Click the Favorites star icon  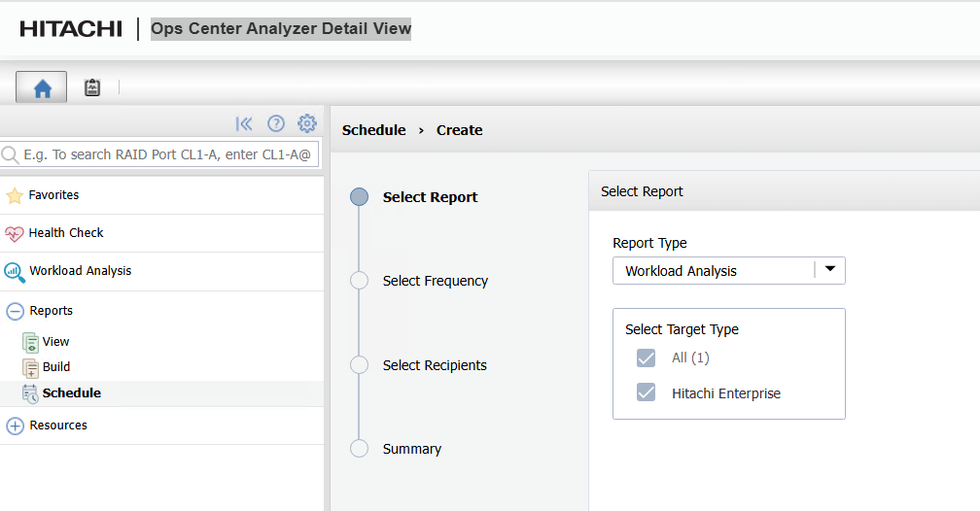coord(15,195)
